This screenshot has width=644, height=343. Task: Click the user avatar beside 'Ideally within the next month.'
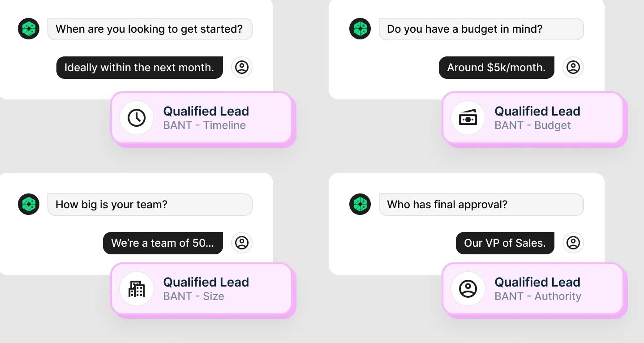coord(242,68)
